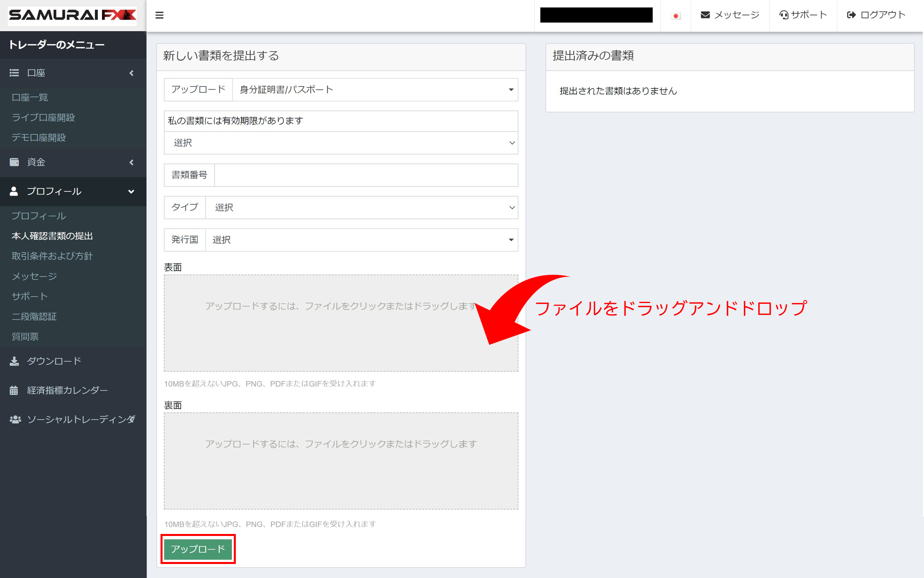Click ログアウト link in top bar
This screenshot has width=924, height=578.
pyautogui.click(x=876, y=15)
